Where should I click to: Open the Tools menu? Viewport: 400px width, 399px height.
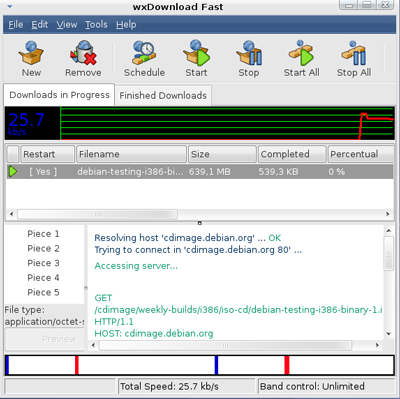[x=96, y=25]
